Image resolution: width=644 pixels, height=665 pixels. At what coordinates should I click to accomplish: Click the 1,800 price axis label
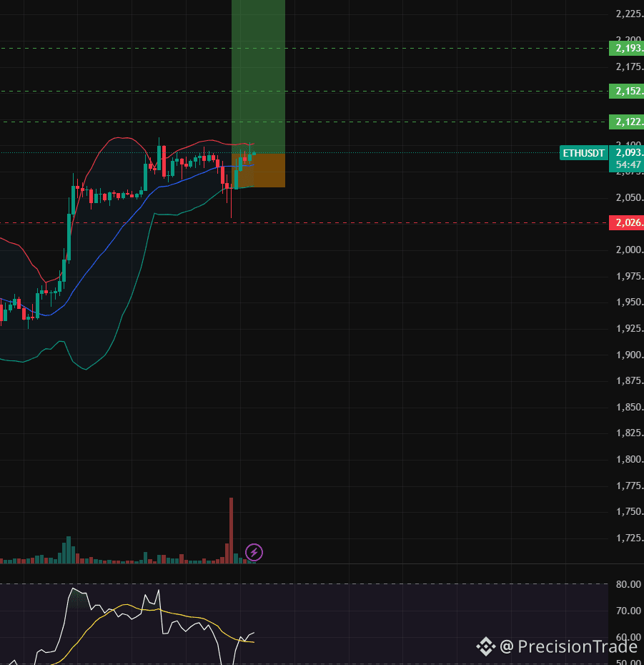coord(629,459)
